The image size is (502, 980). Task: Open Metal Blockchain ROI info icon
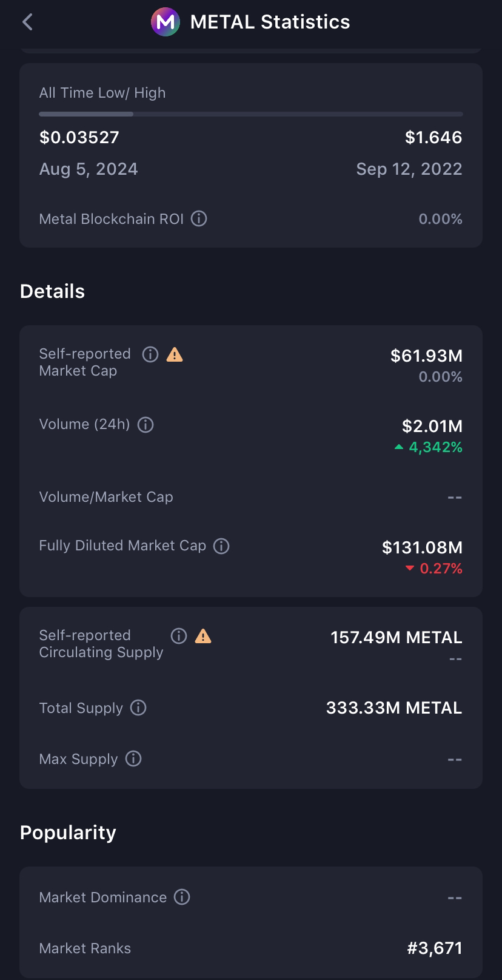(x=199, y=218)
